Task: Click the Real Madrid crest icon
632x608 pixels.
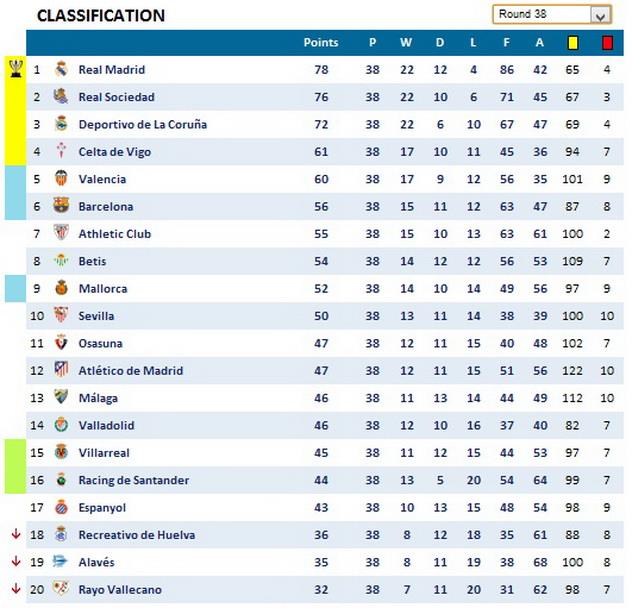Action: [61, 70]
